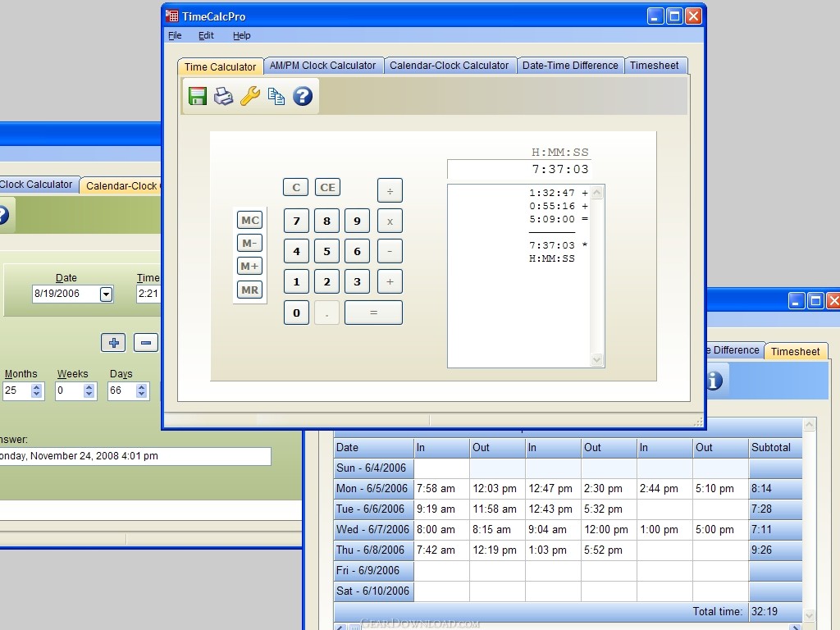Screen dimensions: 840x630
Task: Click the timesheet scroll up arrow
Action: click(810, 425)
